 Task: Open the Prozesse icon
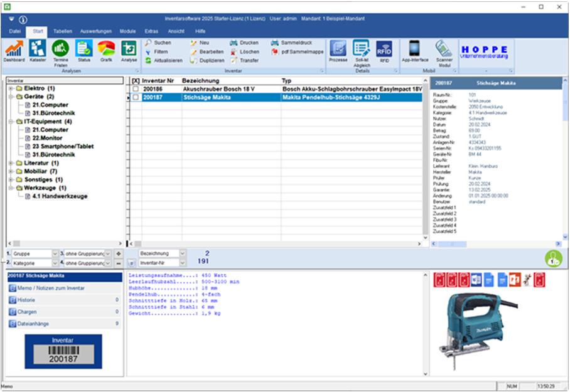coord(338,51)
